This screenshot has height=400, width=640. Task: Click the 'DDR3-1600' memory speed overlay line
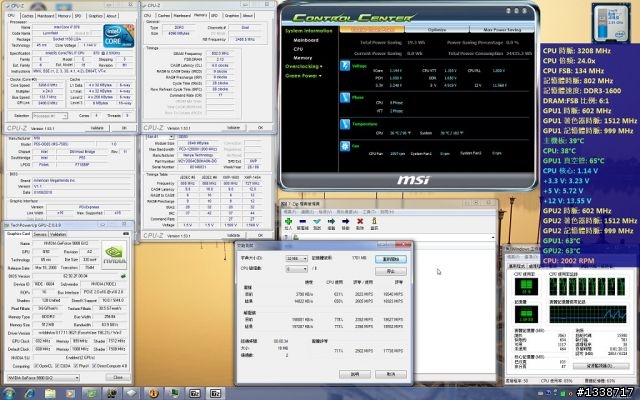582,91
